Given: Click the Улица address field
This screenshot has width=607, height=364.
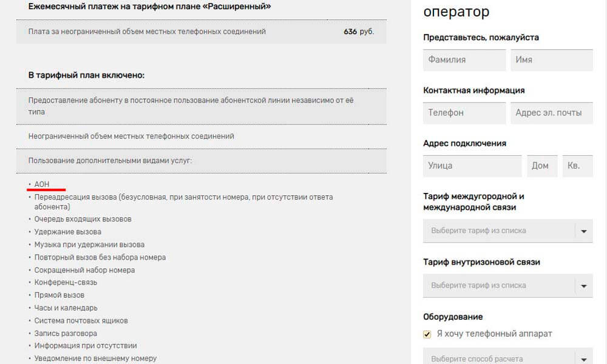Looking at the screenshot, I should (472, 166).
